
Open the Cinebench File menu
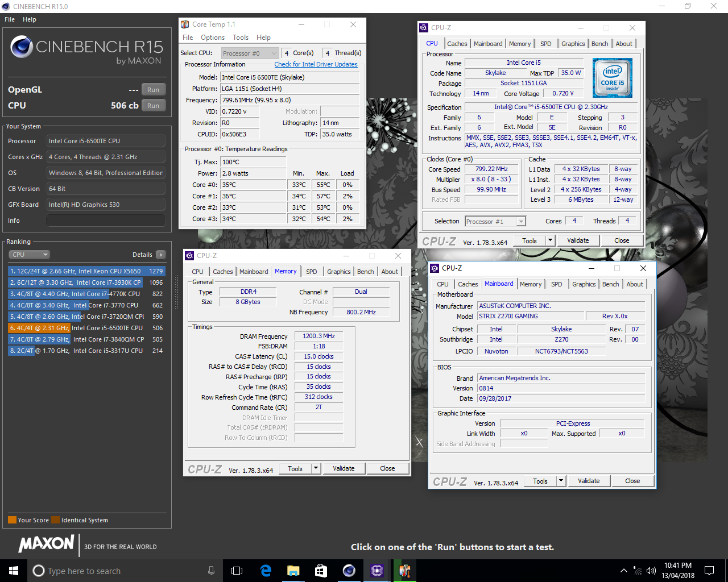(x=10, y=19)
